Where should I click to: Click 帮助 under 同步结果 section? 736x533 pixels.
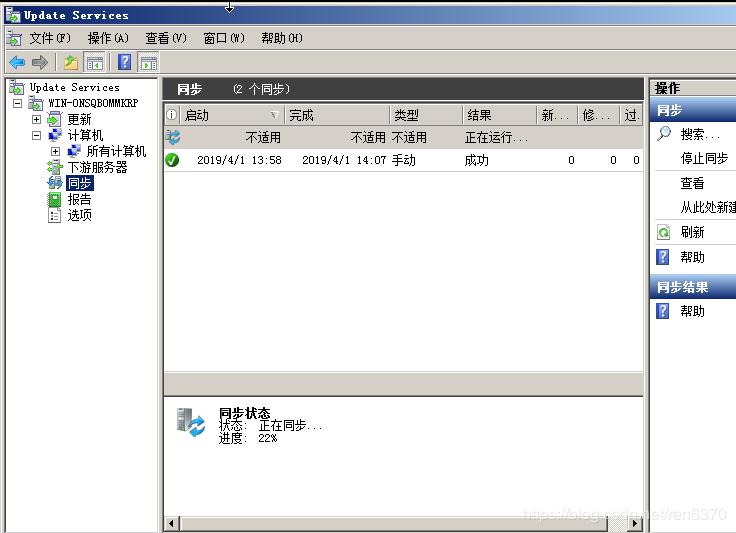tap(692, 311)
